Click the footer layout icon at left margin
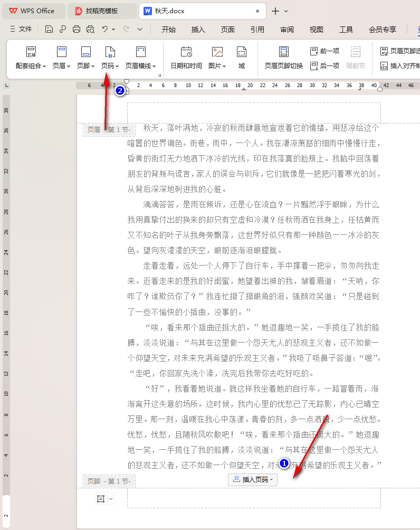Image resolution: width=420 pixels, height=530 pixels. [101, 499]
